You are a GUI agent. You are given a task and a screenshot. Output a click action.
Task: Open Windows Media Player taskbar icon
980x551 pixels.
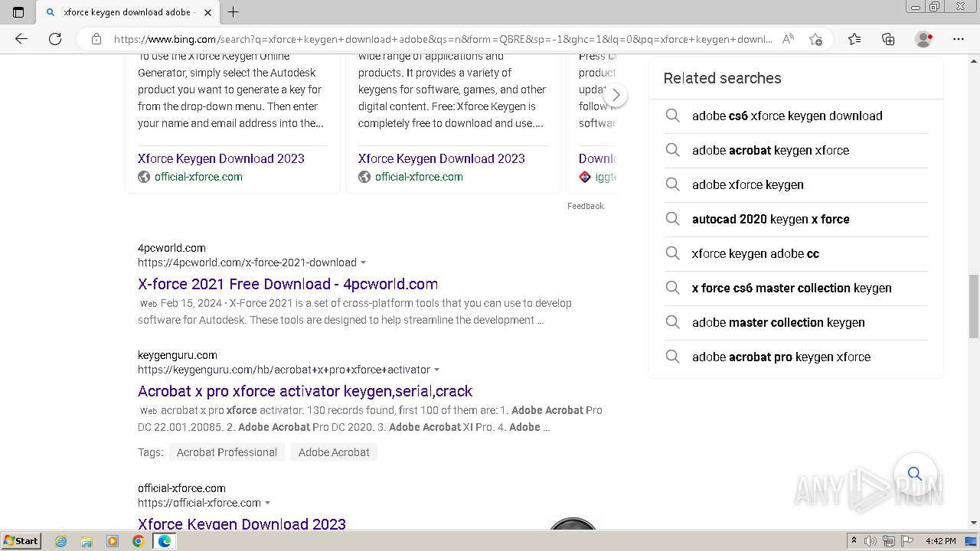[113, 541]
